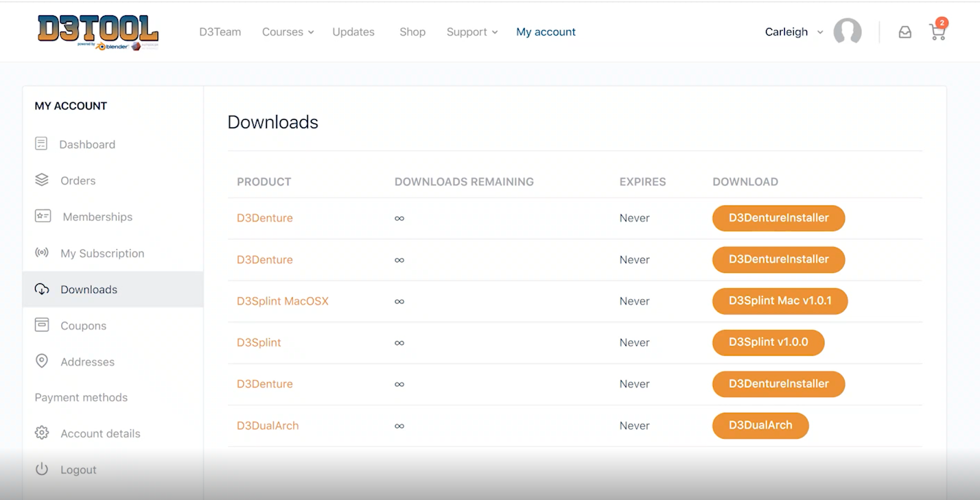Click the PRODUCT column header

click(x=264, y=182)
